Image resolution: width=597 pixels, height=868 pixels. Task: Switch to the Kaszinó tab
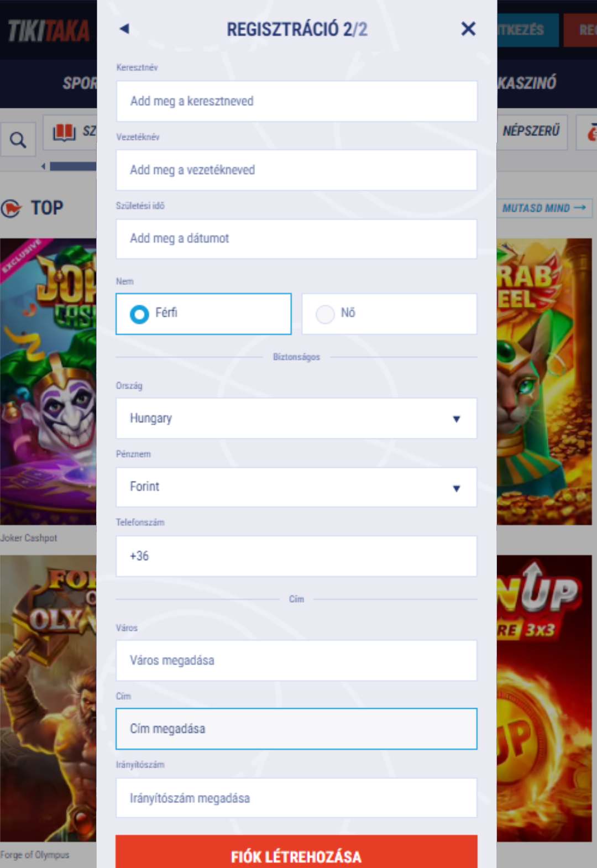coord(527,83)
